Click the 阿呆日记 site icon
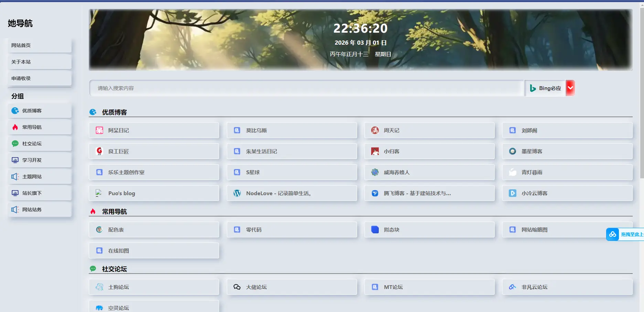Screen dimensions: 644x312 [x=99, y=131]
